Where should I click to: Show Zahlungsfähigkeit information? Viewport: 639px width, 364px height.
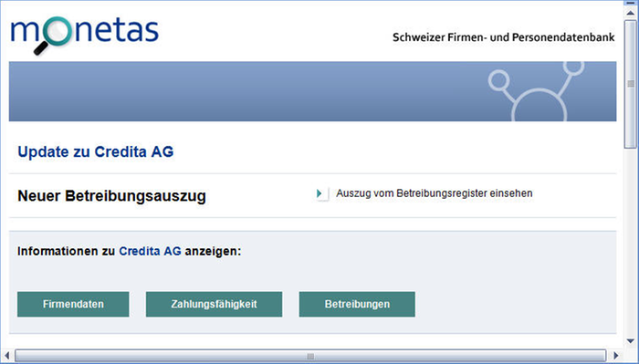coord(214,304)
